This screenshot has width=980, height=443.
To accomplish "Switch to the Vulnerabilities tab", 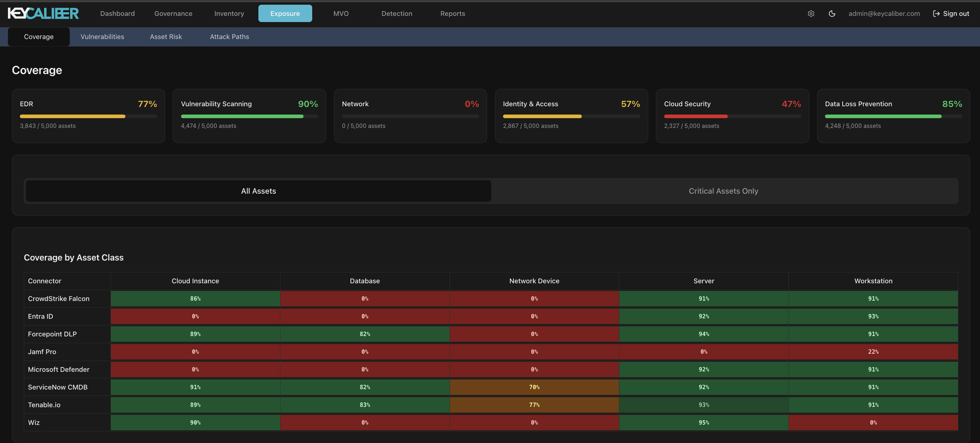I will tap(102, 37).
